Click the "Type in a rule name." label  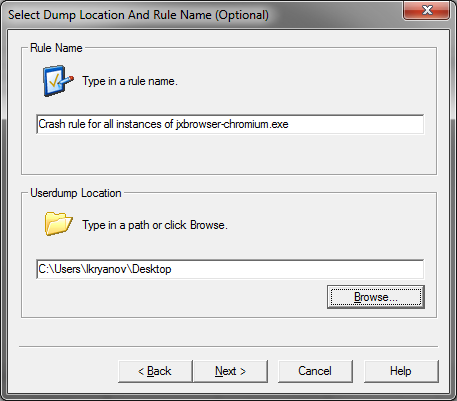coord(130,81)
